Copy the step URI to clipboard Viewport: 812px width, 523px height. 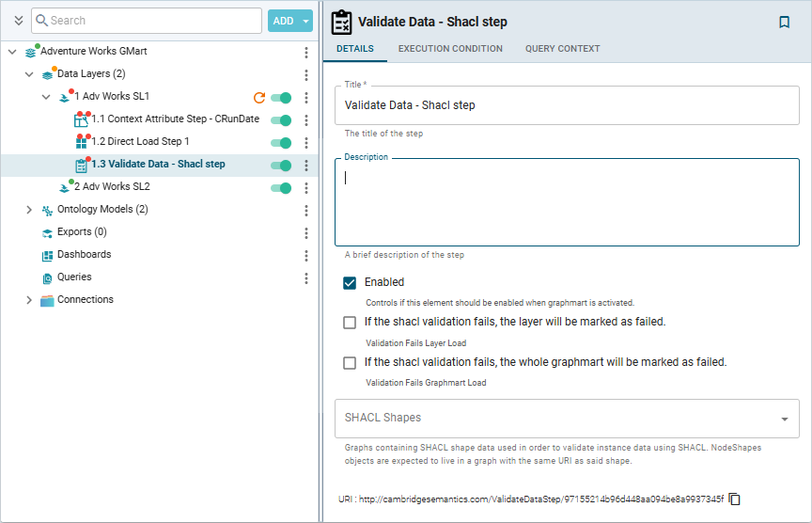tap(735, 499)
